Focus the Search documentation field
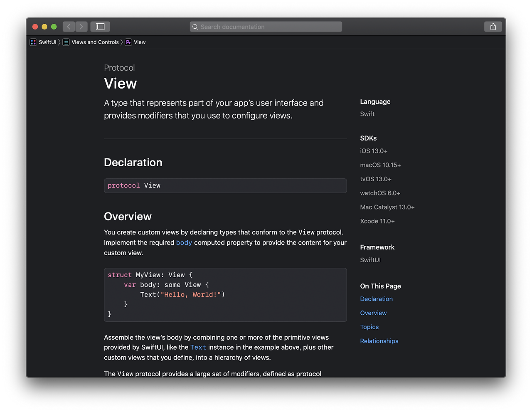The width and height of the screenshot is (532, 412). (x=266, y=27)
